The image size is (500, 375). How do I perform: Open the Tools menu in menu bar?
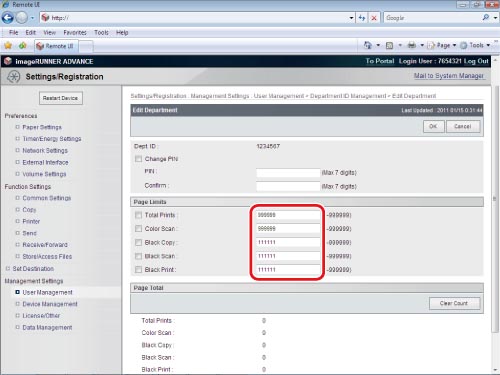click(101, 32)
